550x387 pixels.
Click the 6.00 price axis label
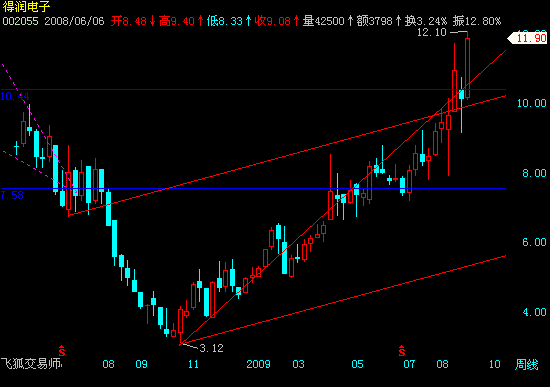[x=534, y=242]
